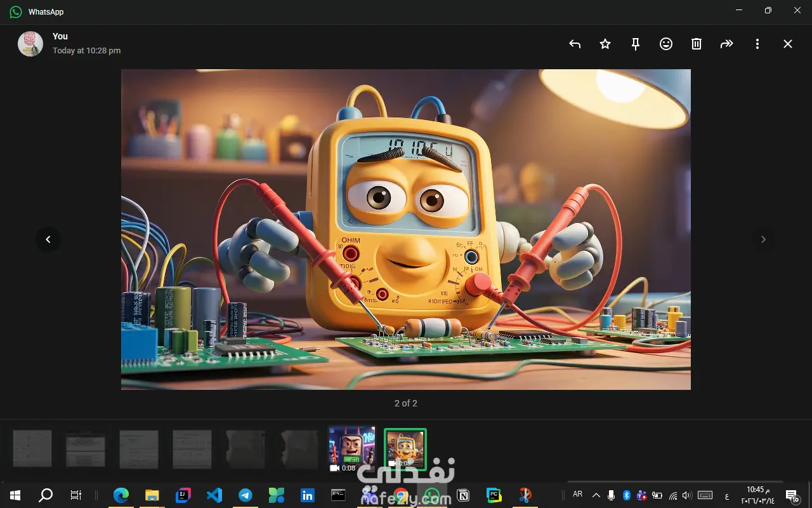812x508 pixels.
Task: Switch to Visual Studio Code on the taskbar
Action: [x=214, y=495]
